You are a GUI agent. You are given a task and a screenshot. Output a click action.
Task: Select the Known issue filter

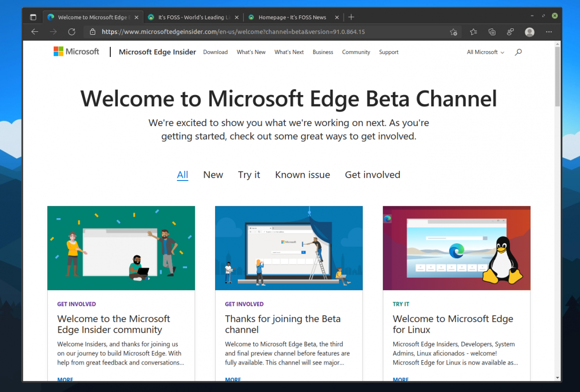(x=302, y=175)
